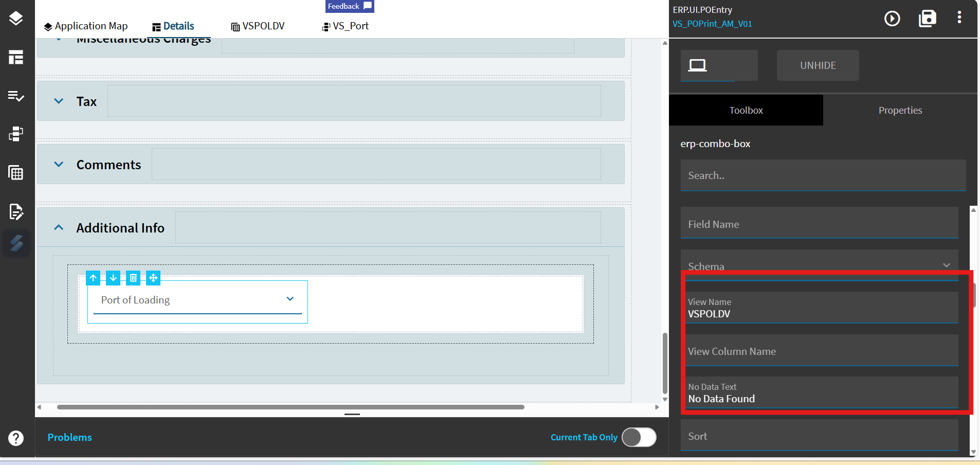Open the checklist icon in sidebar
980x465 pixels.
(16, 96)
